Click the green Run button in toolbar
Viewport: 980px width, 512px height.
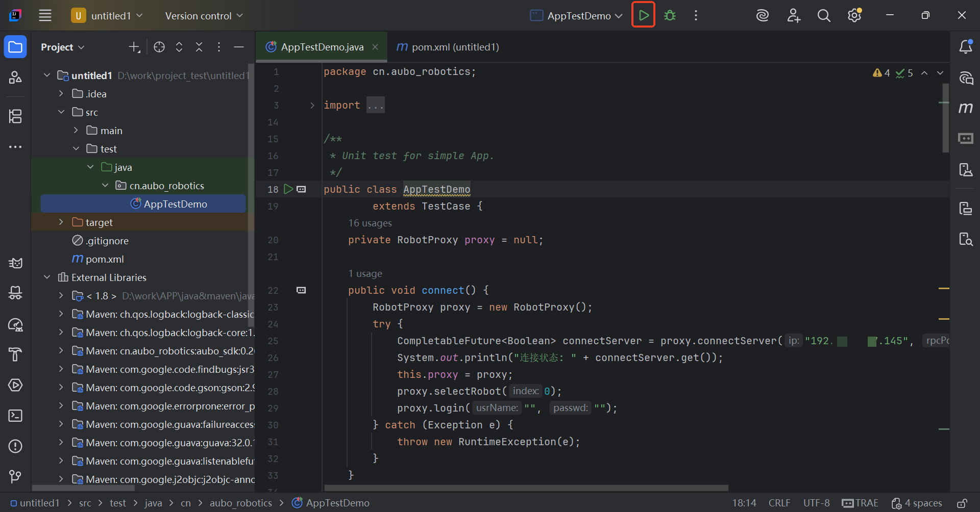[x=643, y=15]
